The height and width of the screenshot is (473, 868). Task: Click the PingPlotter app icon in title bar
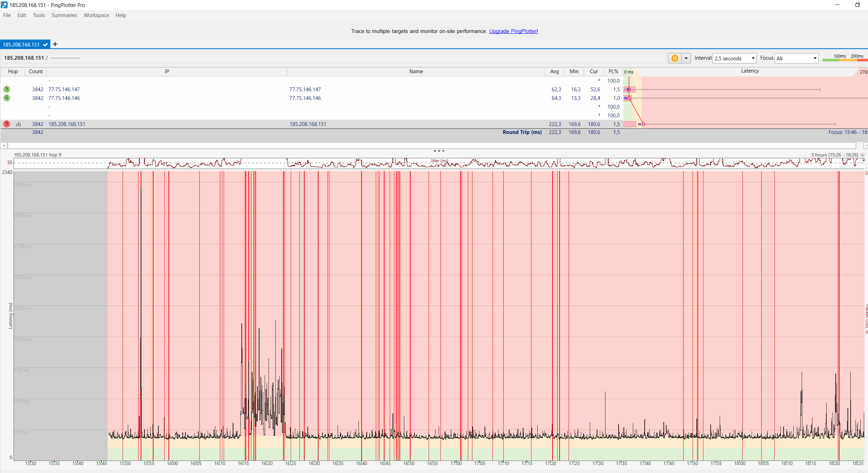coord(4,5)
